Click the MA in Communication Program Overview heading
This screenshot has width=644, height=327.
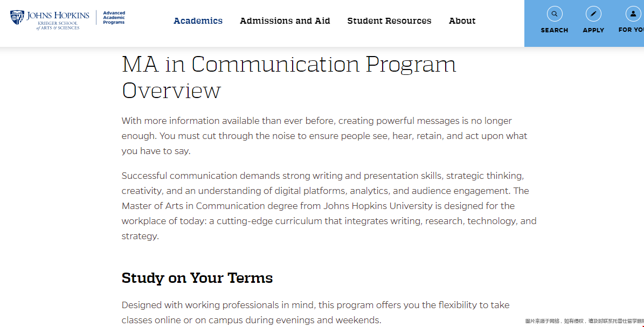point(289,77)
